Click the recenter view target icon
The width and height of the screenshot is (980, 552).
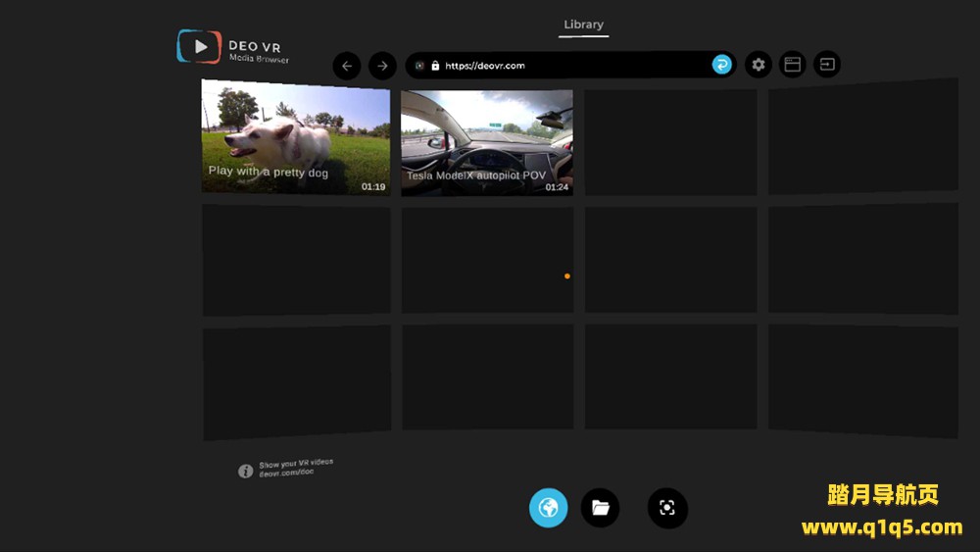[667, 508]
